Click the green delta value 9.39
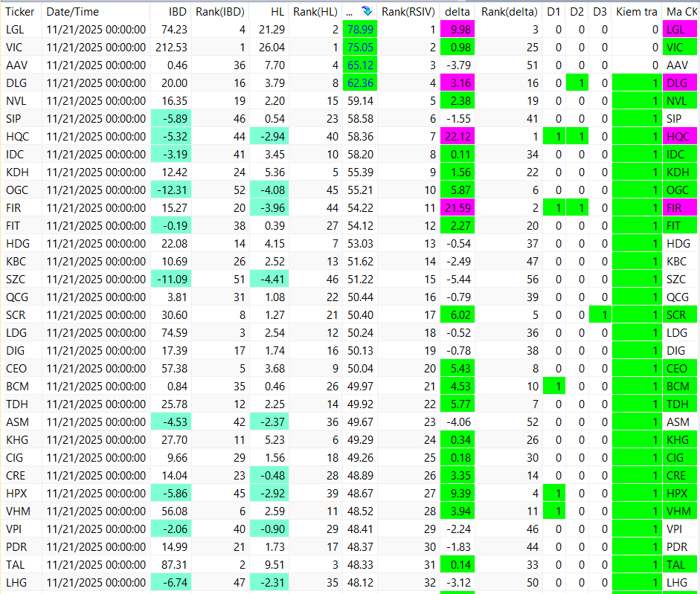The image size is (700, 594). click(457, 493)
